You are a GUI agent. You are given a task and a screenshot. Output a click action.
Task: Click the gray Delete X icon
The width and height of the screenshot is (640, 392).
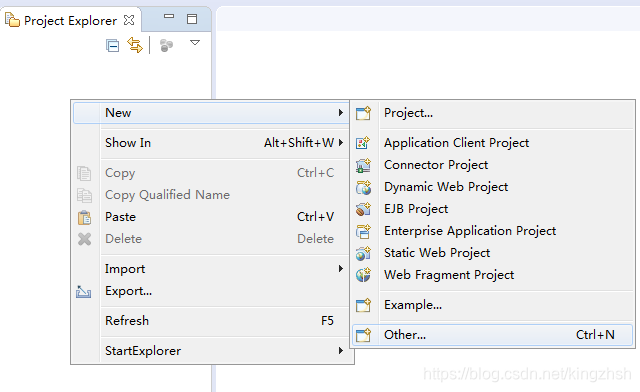pyautogui.click(x=84, y=239)
